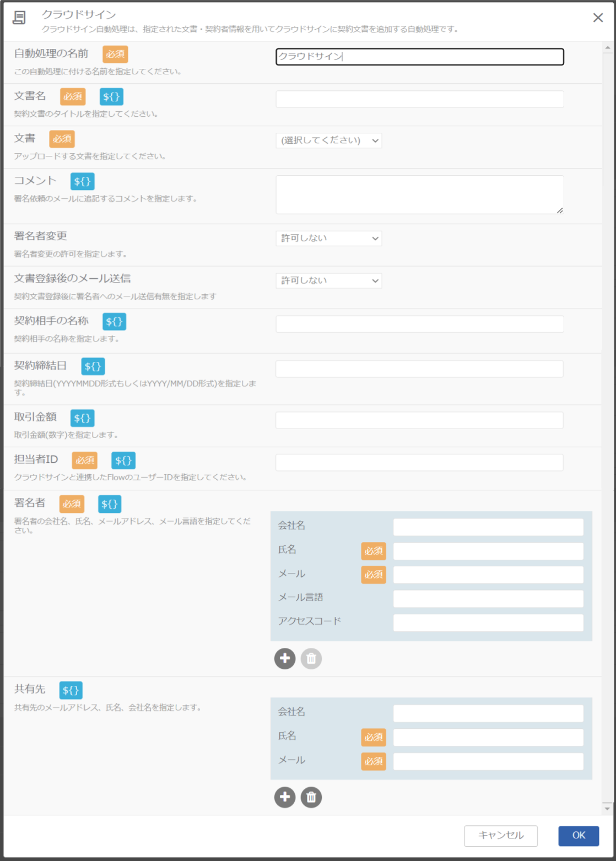Click the 取引金額 input field
This screenshot has width=616, height=861.
pyautogui.click(x=420, y=420)
